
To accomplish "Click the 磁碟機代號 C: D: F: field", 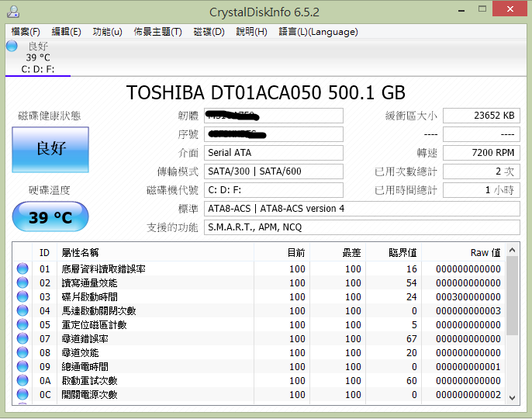I will pos(274,190).
